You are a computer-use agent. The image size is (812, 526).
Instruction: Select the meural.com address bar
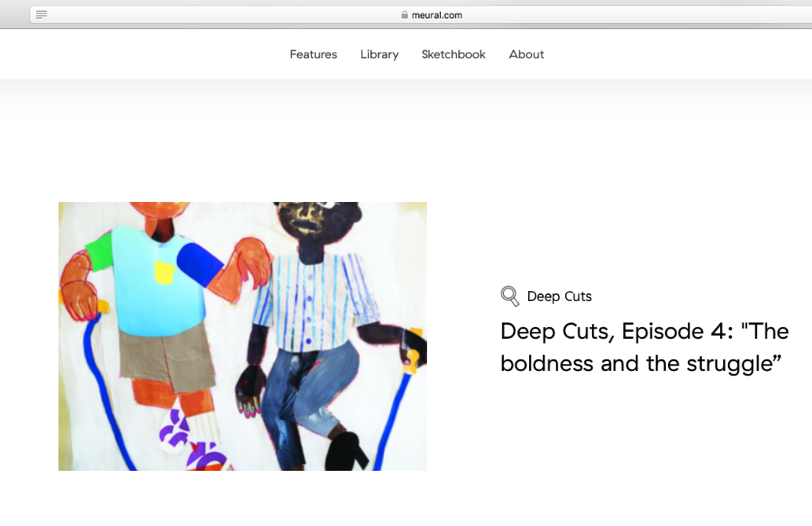[x=421, y=15]
